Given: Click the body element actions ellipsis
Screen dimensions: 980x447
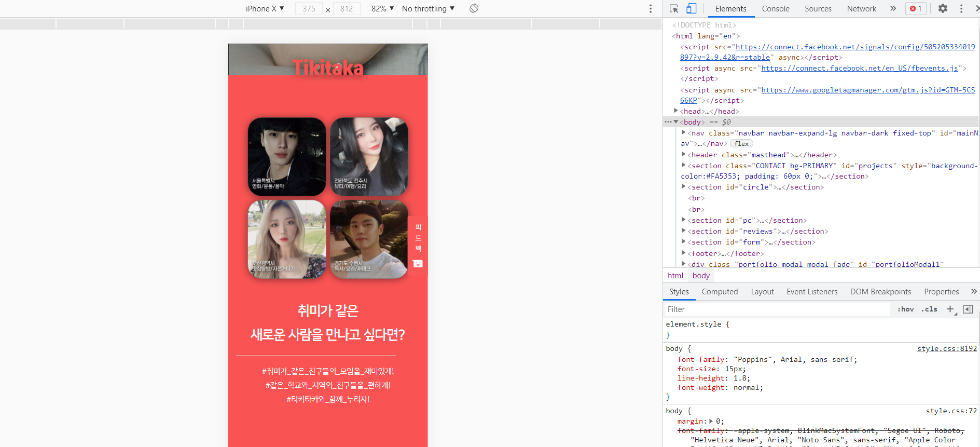Looking at the screenshot, I should tap(668, 121).
